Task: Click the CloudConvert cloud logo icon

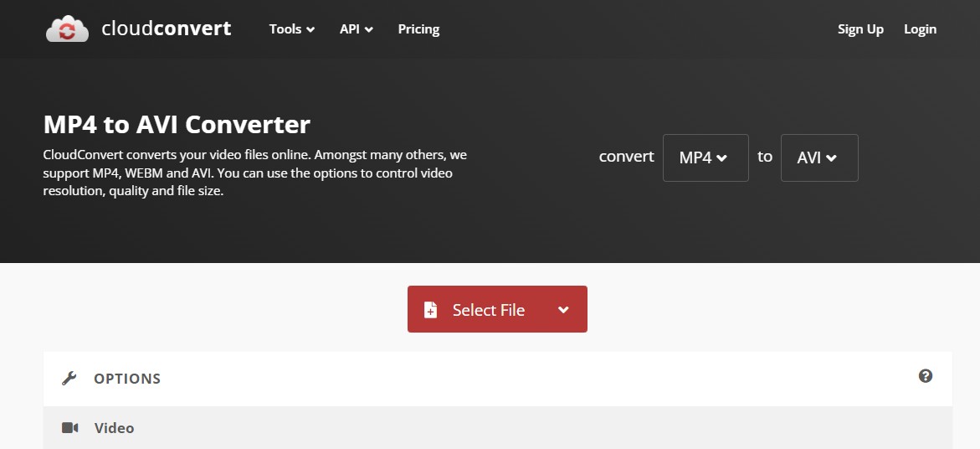Action: coord(67,28)
